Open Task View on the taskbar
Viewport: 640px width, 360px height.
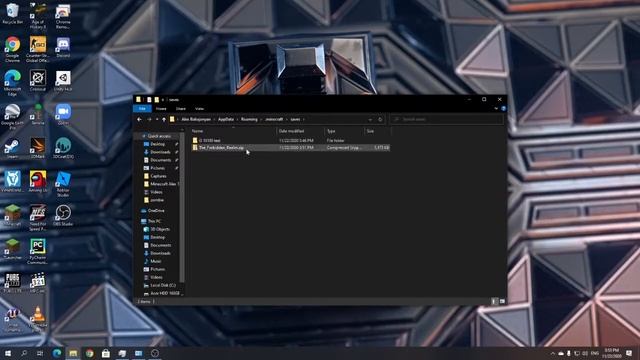[x=40, y=353]
